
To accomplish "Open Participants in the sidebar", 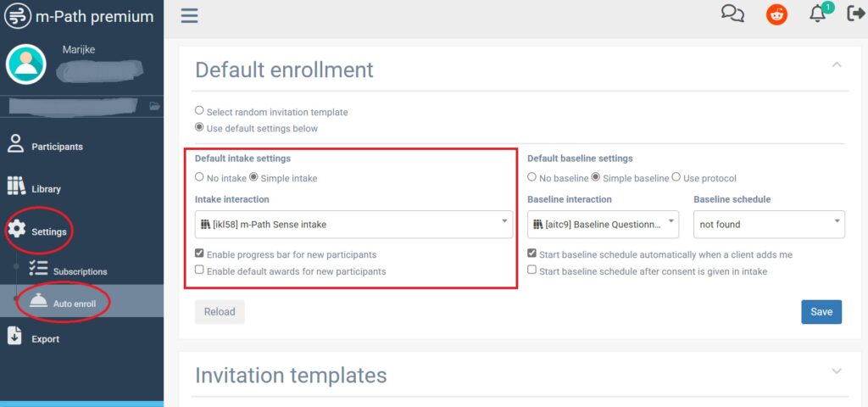I will tap(57, 147).
